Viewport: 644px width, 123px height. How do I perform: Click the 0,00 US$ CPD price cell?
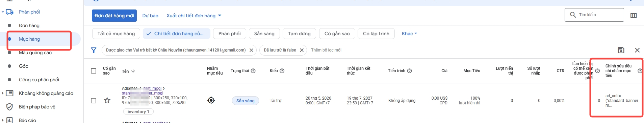pyautogui.click(x=439, y=101)
